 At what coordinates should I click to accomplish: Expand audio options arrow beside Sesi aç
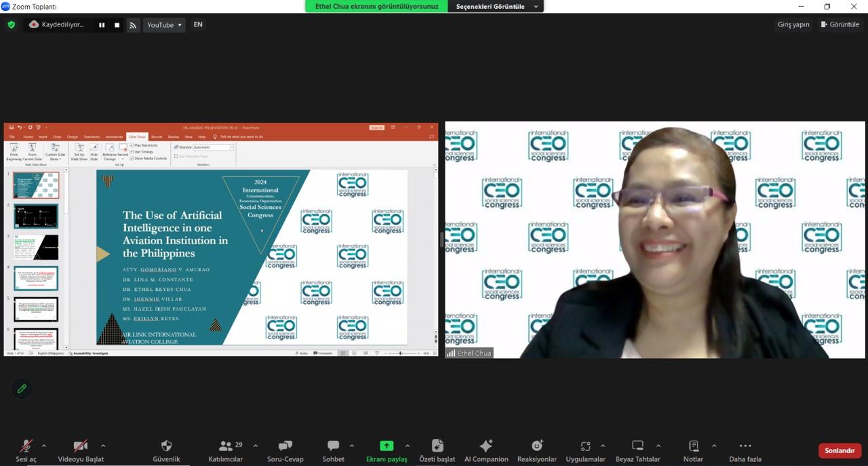(x=44, y=446)
